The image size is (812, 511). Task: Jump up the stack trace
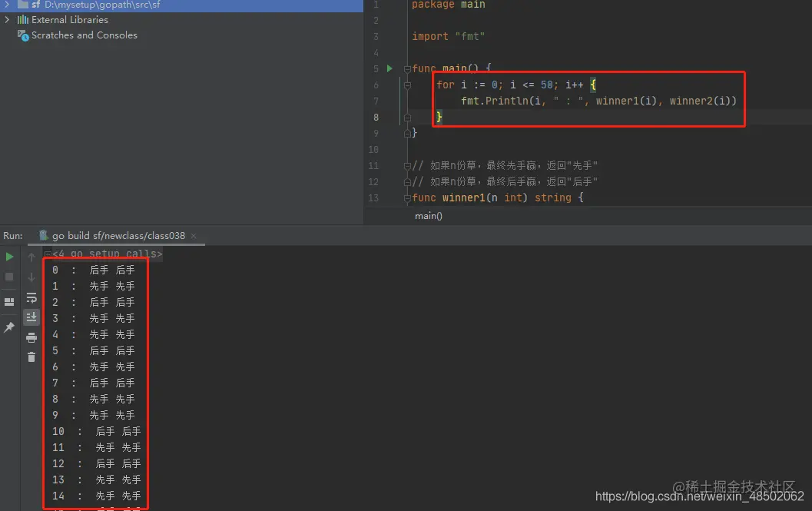(31, 257)
